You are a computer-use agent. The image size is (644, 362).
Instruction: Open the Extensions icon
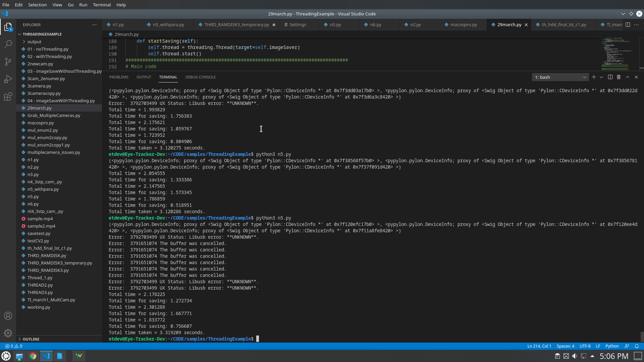(8, 97)
